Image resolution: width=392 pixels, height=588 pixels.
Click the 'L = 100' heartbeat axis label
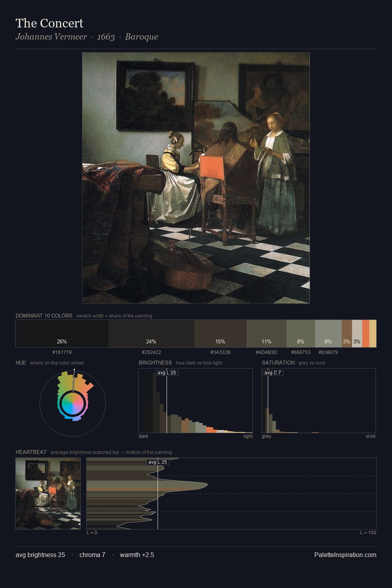(x=368, y=533)
